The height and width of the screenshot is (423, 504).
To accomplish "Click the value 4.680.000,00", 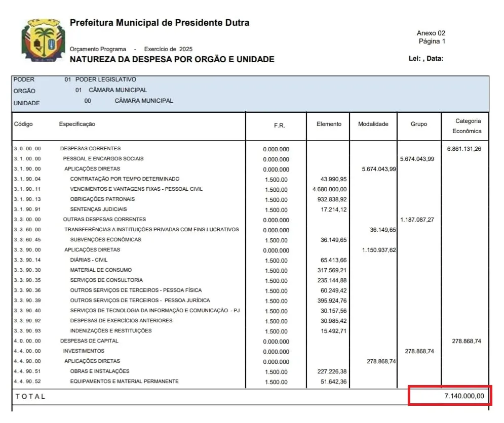I will coord(329,190).
